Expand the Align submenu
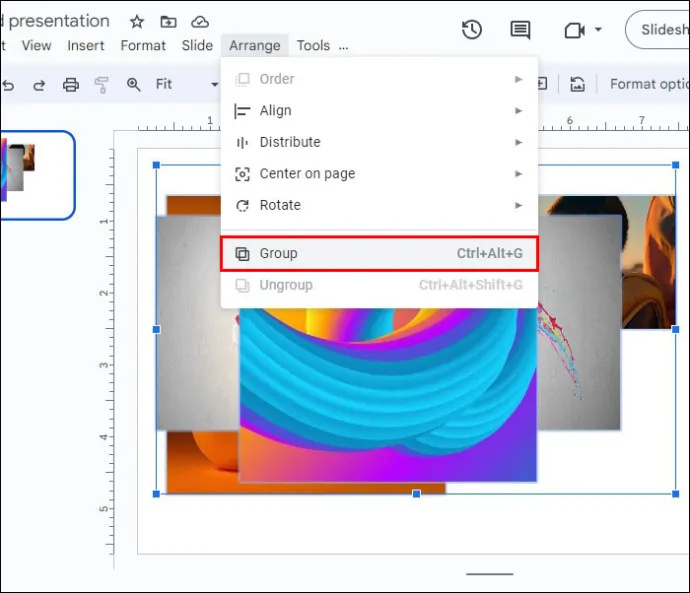The image size is (690, 593). tap(379, 110)
